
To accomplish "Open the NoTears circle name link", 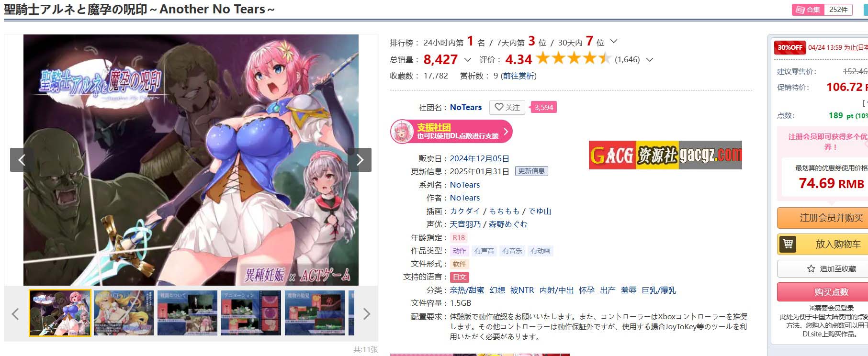I will [x=466, y=107].
